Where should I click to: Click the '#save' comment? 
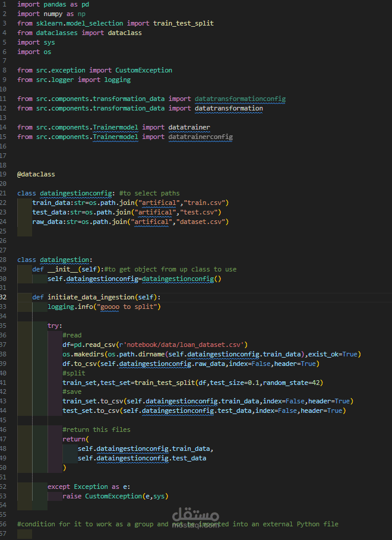point(72,391)
